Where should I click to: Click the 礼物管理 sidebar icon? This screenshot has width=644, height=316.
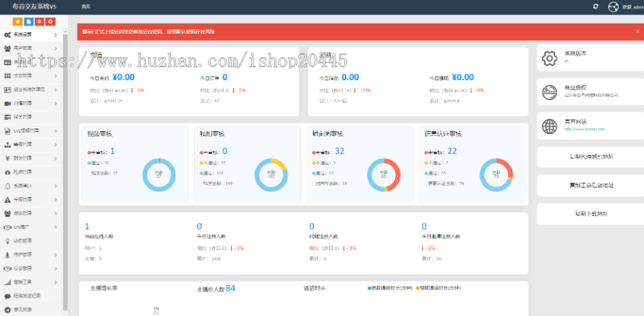tap(7, 172)
